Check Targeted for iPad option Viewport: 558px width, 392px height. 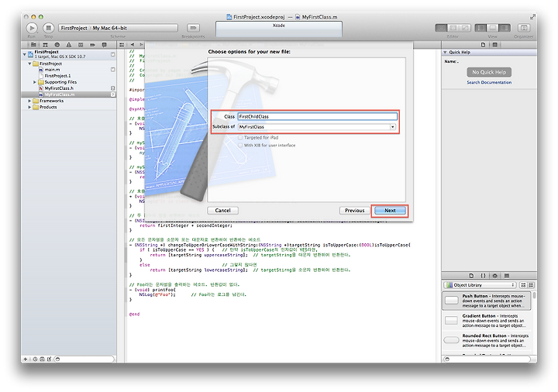(x=240, y=138)
